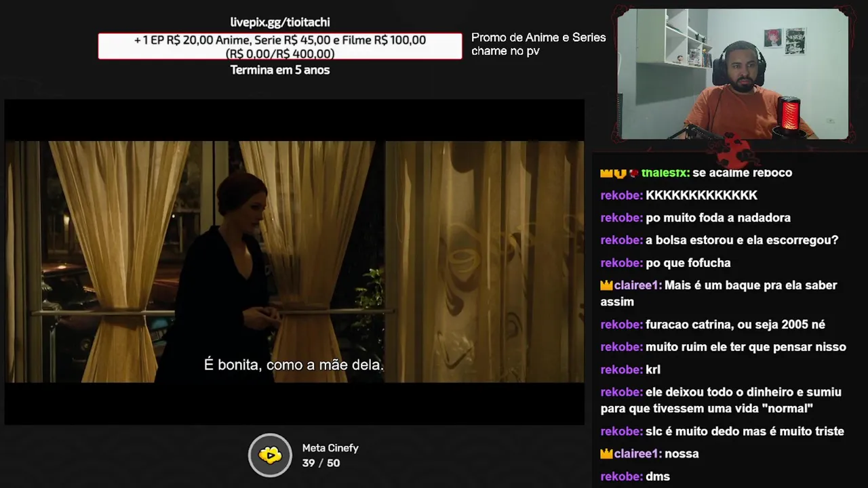Click the crown badge beside clairee1's 'nossa' message

pos(607,453)
